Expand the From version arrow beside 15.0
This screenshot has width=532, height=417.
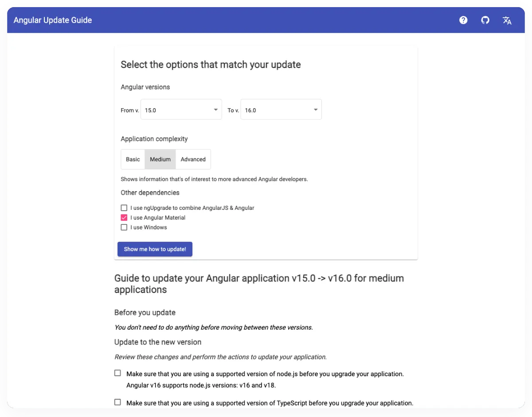[x=215, y=110]
